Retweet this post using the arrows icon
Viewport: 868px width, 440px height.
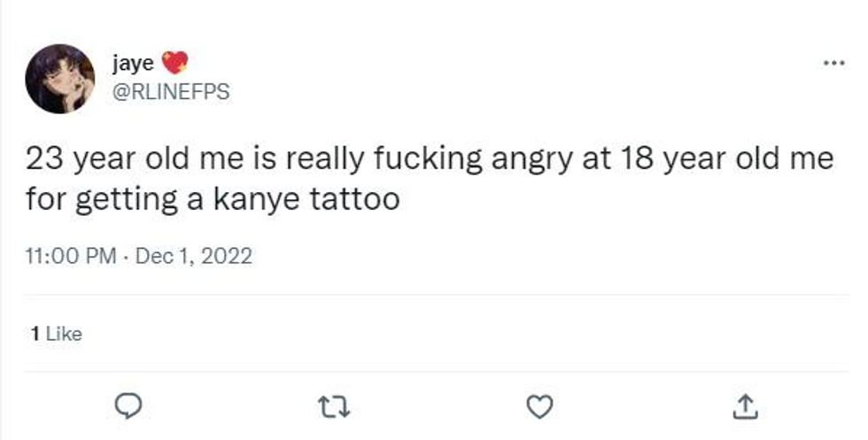(335, 405)
